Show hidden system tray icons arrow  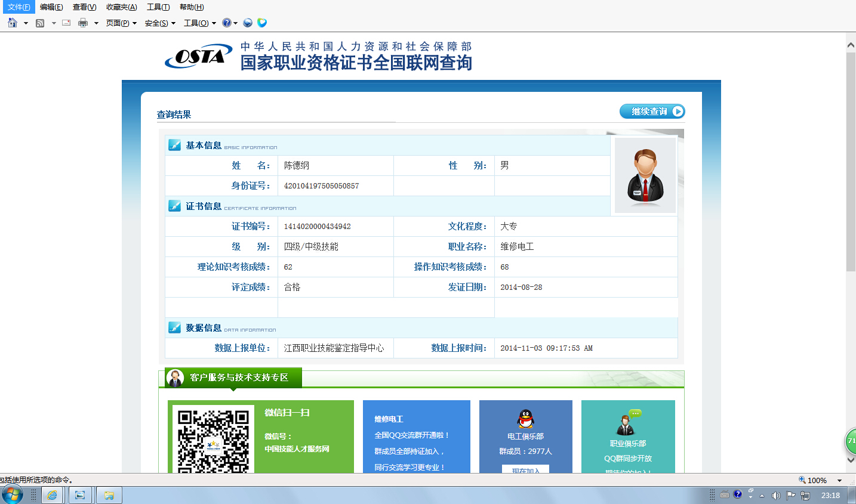(762, 495)
